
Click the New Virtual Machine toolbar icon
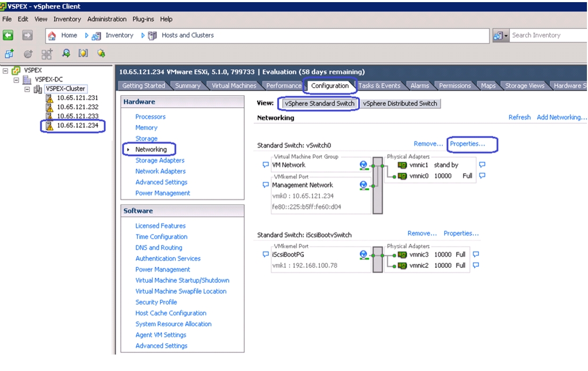click(10, 54)
